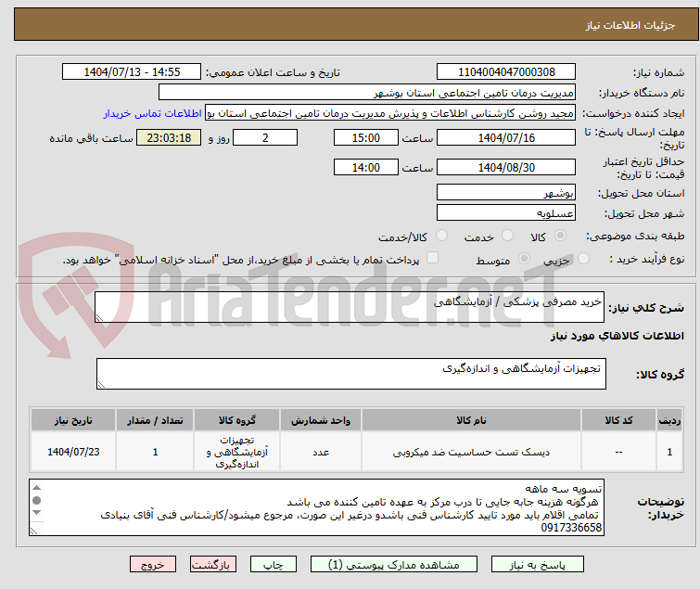This screenshot has height=589, width=700.
Task: Click the تاریخ و ساعت اعلان عمومی field
Action: pos(132,72)
